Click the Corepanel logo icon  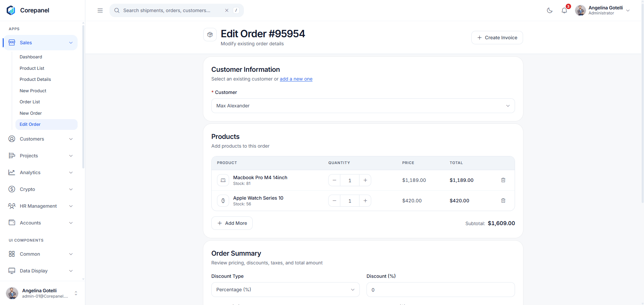(x=11, y=10)
